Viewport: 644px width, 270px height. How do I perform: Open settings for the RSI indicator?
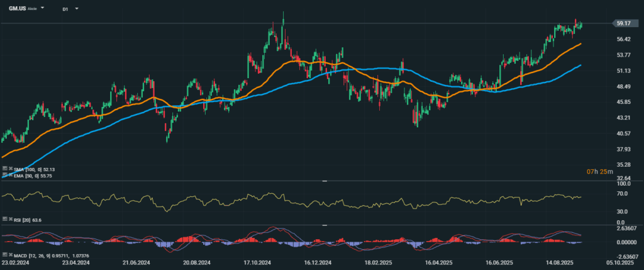pos(4,219)
